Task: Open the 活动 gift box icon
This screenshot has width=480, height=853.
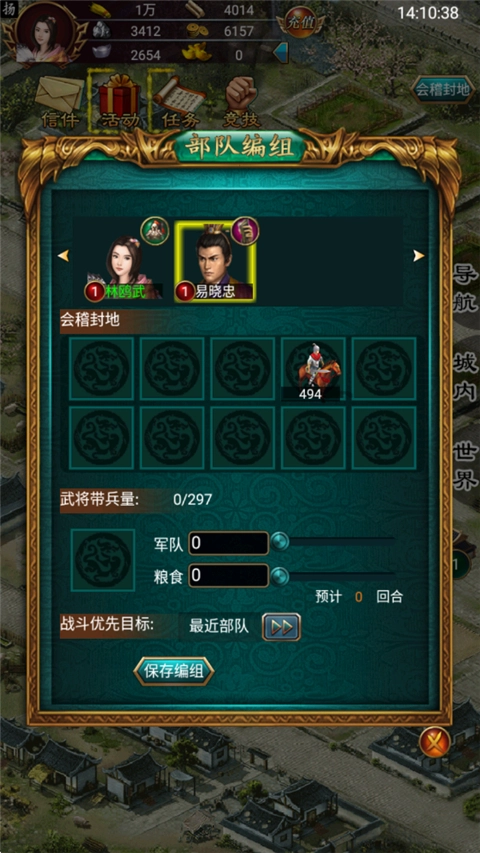Action: (119, 101)
